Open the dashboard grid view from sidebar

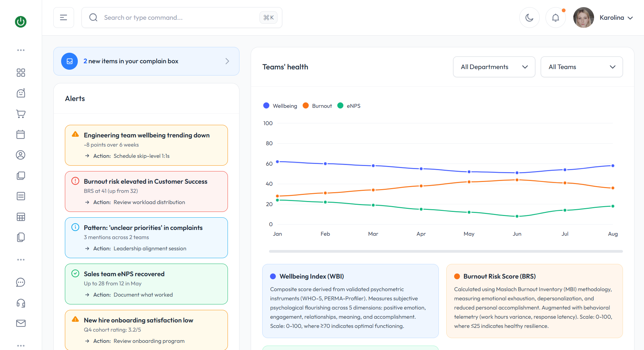pos(21,72)
